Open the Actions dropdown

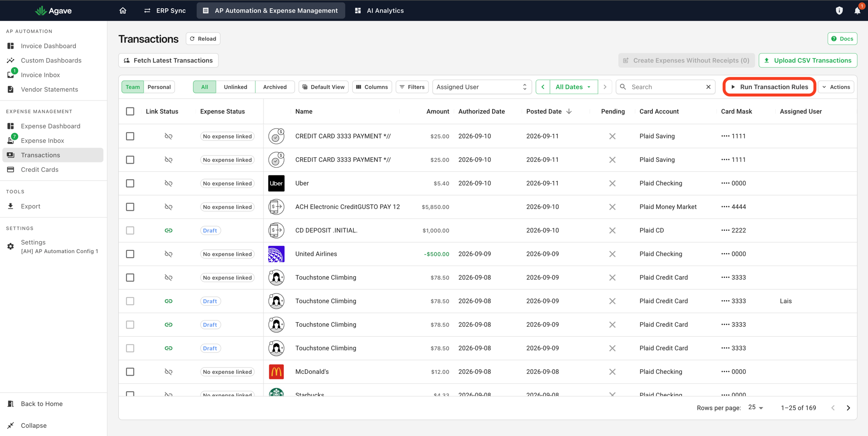coord(836,87)
